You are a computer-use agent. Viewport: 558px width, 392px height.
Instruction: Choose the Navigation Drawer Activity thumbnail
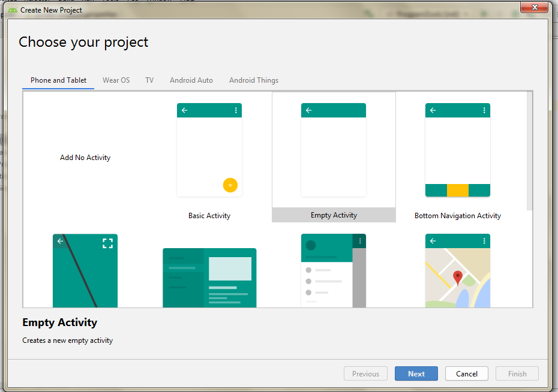334,270
